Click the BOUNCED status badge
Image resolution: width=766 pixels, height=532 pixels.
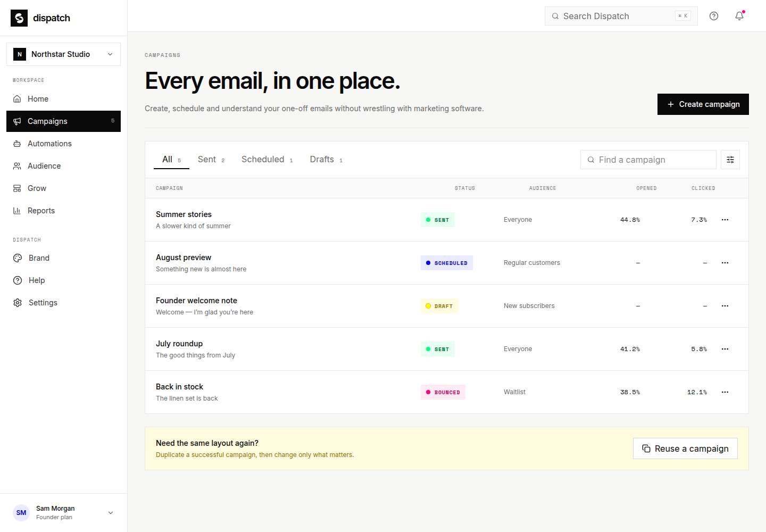(443, 392)
